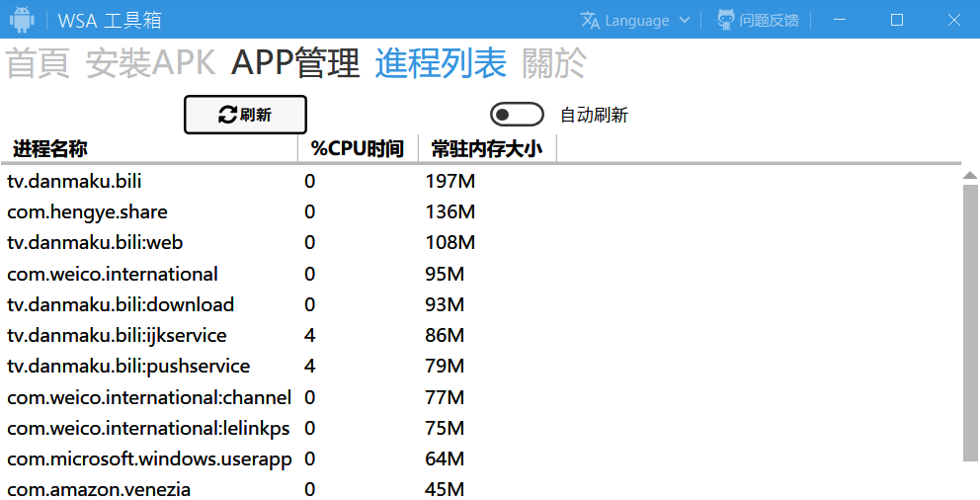The height and width of the screenshot is (500, 980).
Task: Select the com.microsoft.windows.userapp process
Action: click(x=481, y=458)
